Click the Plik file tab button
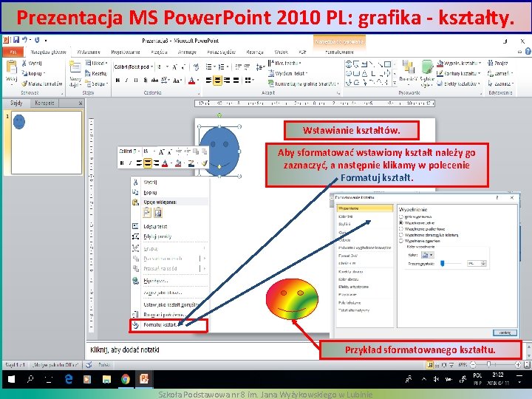 point(13,52)
